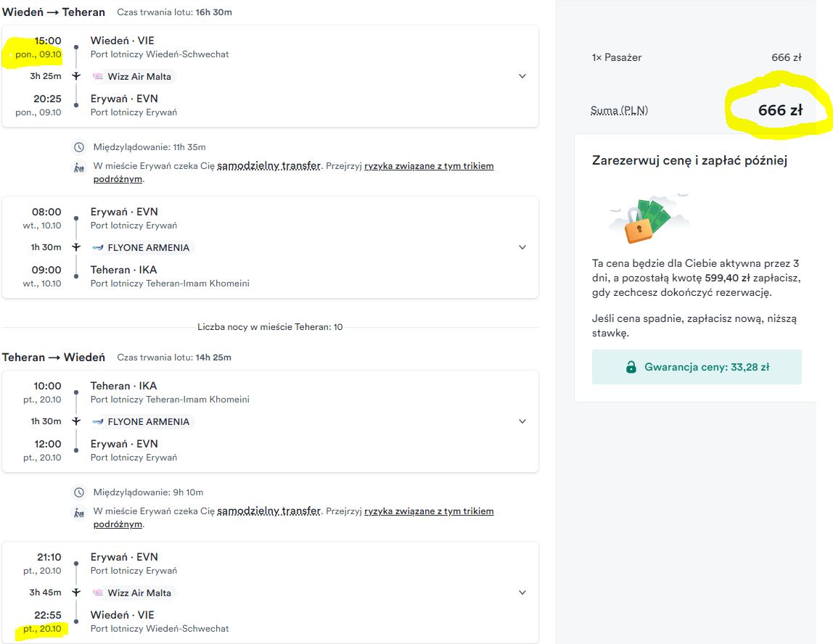Click the Wizz Air Malta airline logo on outbound flight

click(x=98, y=76)
